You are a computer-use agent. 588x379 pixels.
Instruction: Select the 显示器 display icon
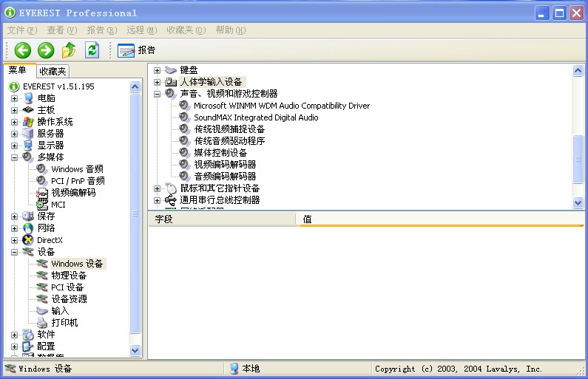28,146
